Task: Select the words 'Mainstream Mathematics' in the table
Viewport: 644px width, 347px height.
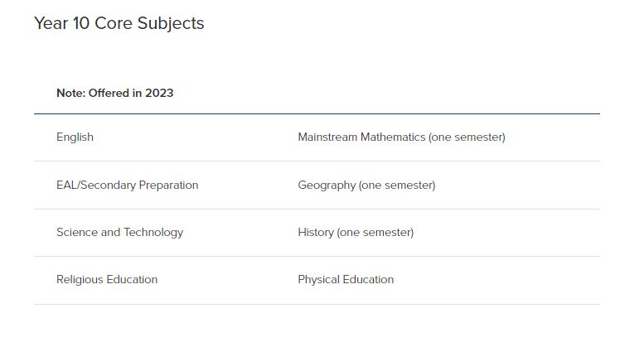Action: click(361, 137)
